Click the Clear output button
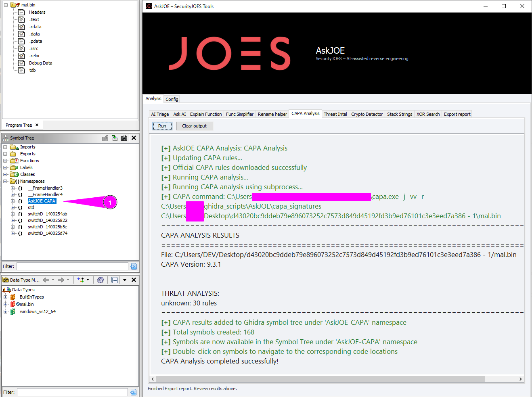Screen dimensions: 532x397 (x=195, y=126)
